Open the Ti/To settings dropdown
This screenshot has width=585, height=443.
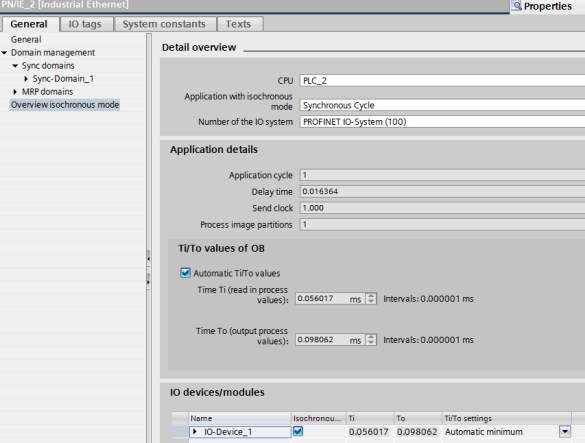[565, 432]
